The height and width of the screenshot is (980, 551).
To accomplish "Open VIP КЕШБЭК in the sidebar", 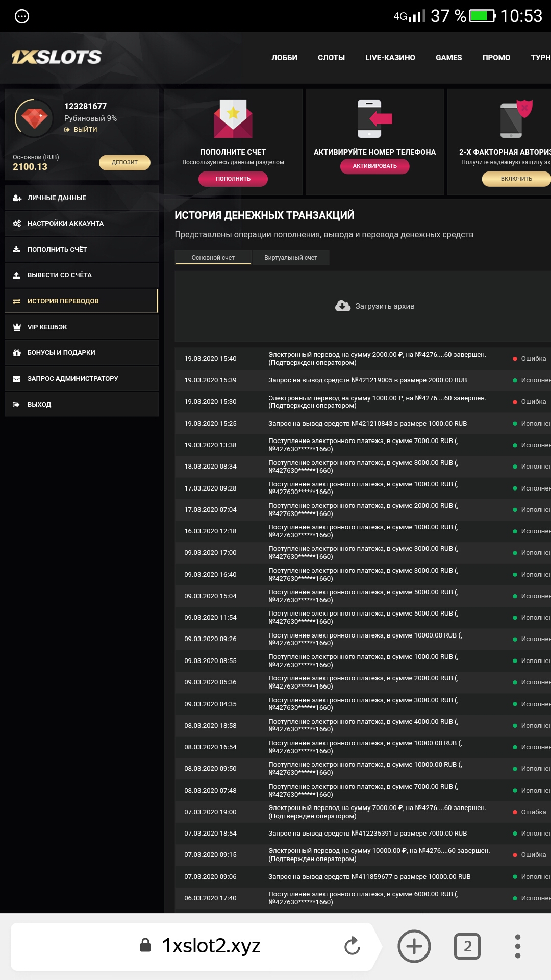I will pyautogui.click(x=47, y=327).
